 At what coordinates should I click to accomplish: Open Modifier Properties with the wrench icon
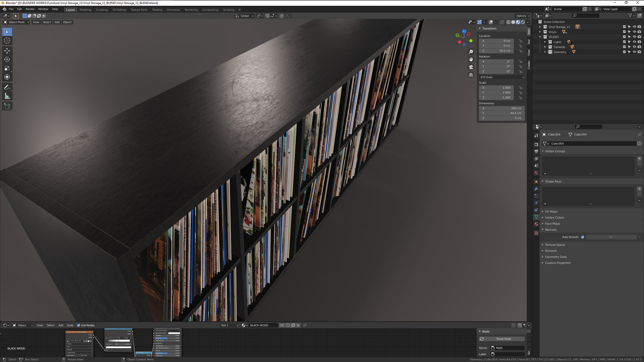[x=536, y=189]
